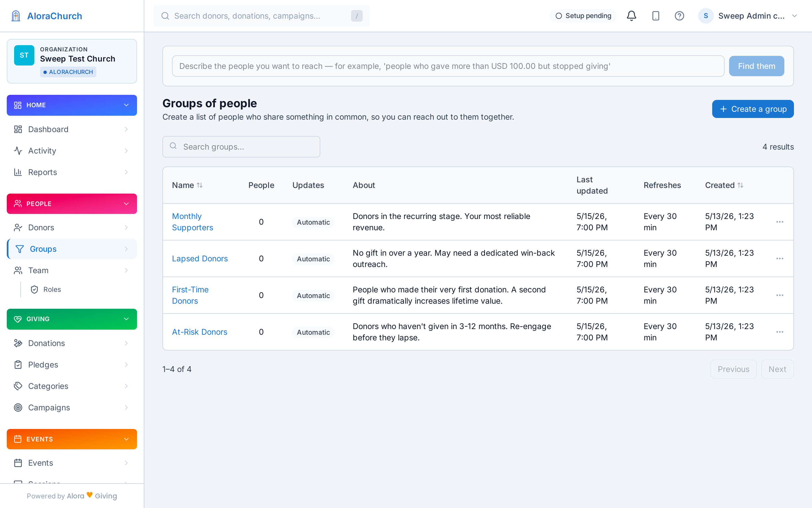Click the Reports bar chart icon
The width and height of the screenshot is (812, 508).
(18, 172)
